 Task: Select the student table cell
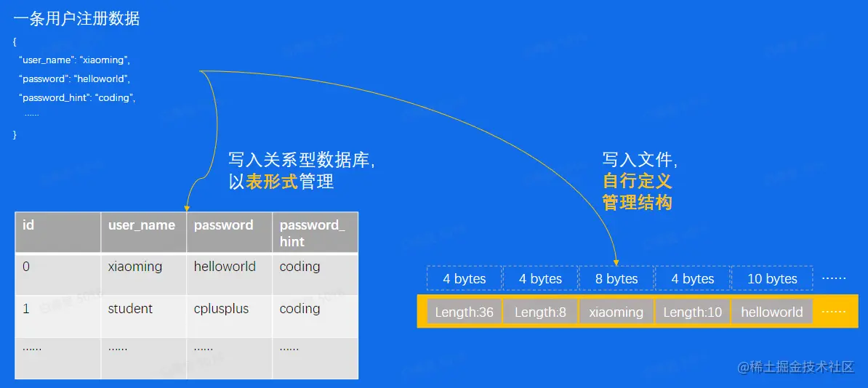(x=143, y=316)
